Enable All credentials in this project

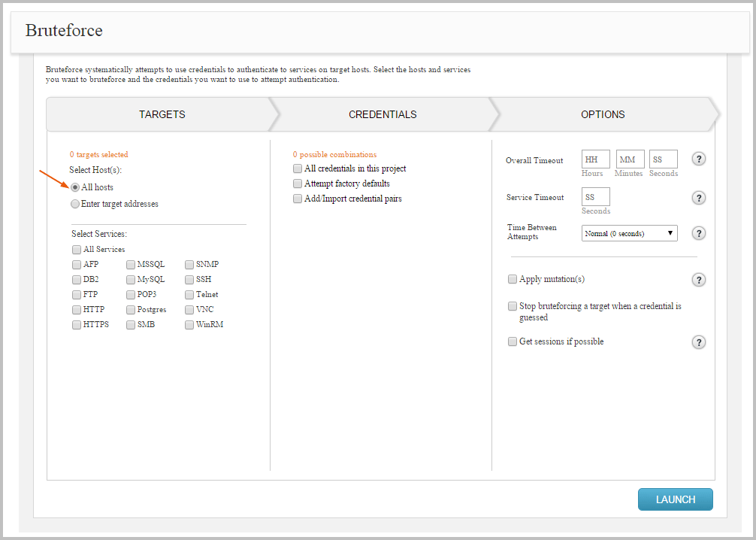click(298, 168)
